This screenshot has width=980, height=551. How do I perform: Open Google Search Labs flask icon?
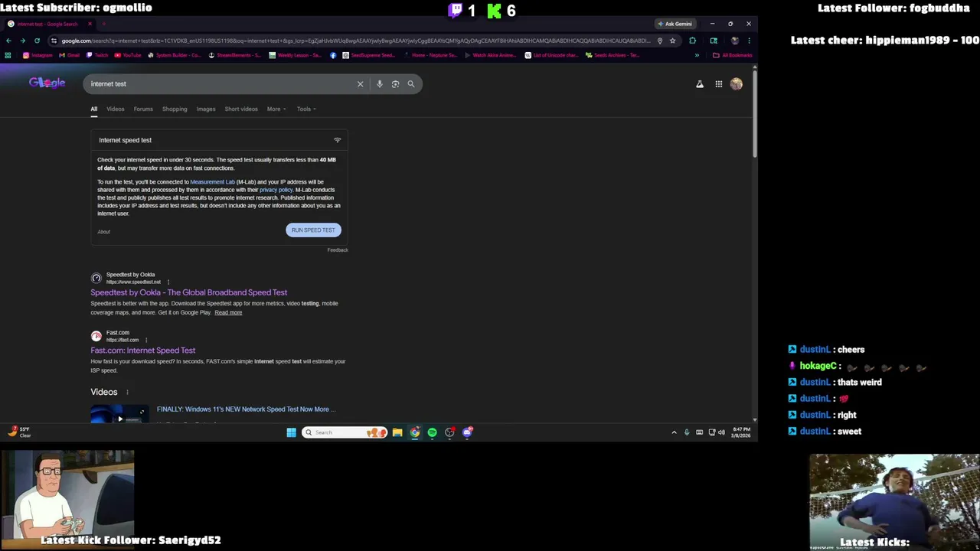coord(699,84)
